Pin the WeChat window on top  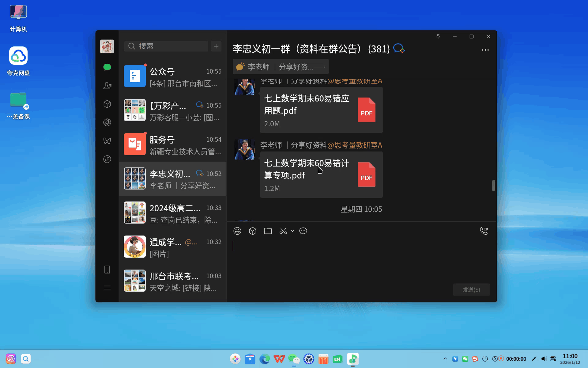click(x=439, y=36)
